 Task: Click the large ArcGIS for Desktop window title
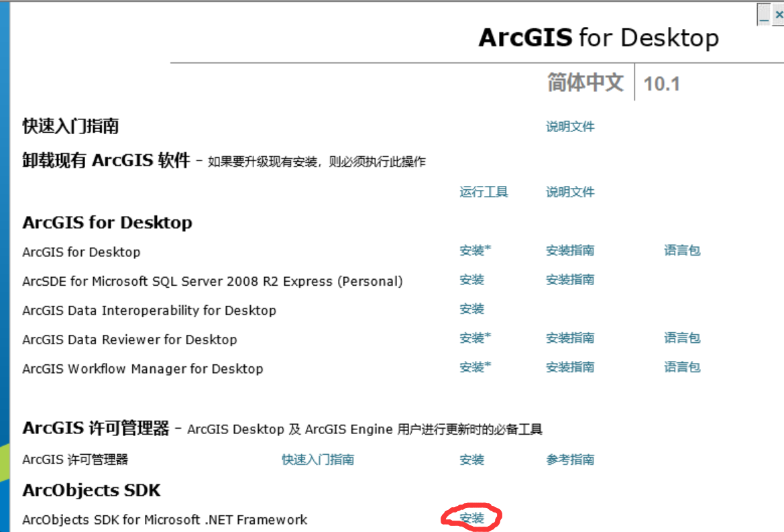click(598, 38)
